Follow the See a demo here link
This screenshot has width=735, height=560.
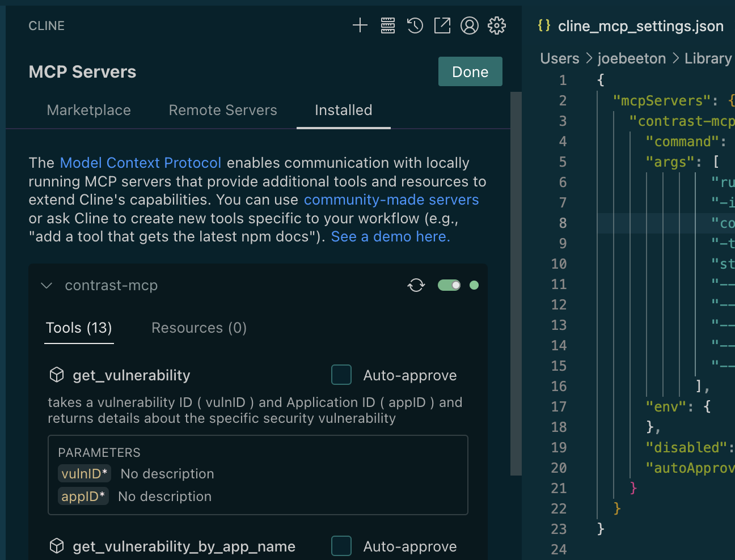coord(391,236)
